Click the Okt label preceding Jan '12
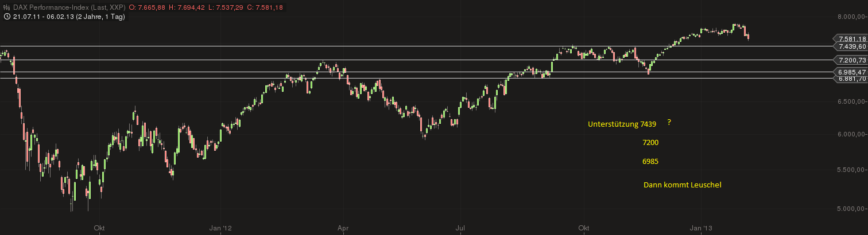This screenshot has width=868, height=235. [99, 228]
